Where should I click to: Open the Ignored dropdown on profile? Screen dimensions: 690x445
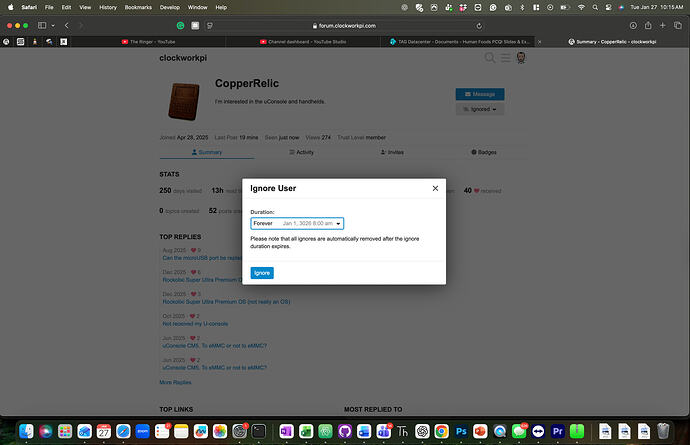click(x=480, y=109)
